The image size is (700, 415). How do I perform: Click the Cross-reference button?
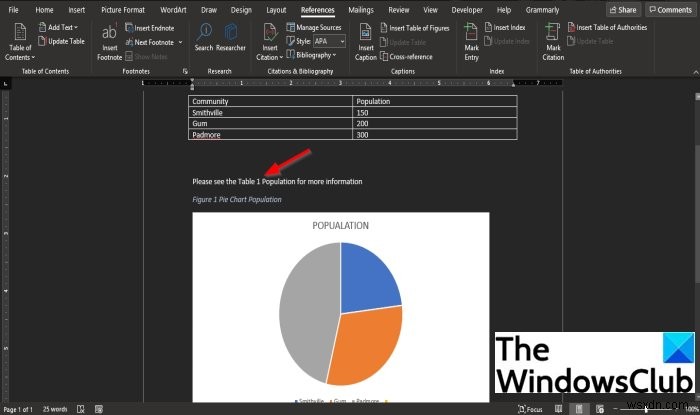406,57
